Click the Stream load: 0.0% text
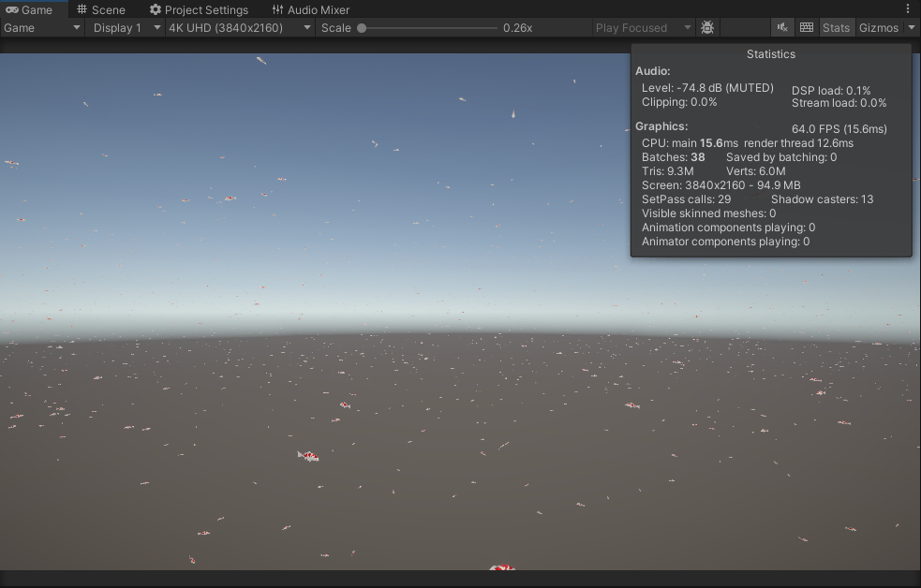Screen dimensions: 921x588 (x=839, y=103)
